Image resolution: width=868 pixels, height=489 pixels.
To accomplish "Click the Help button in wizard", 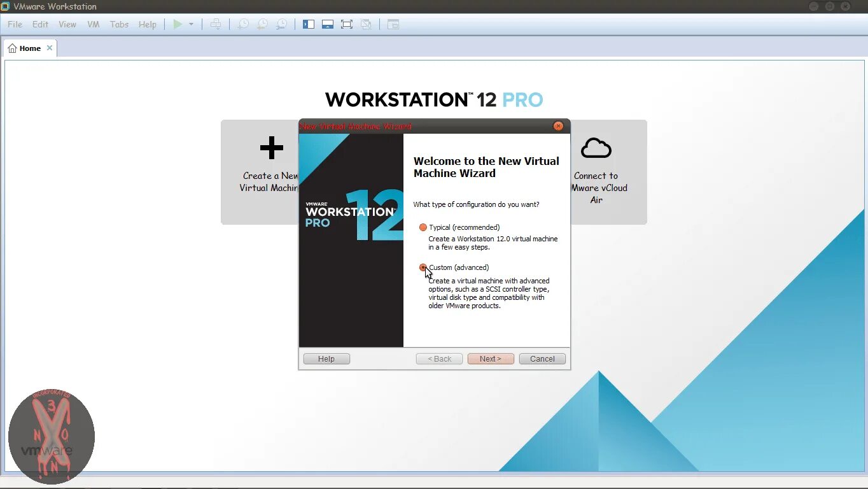I will pos(326,359).
